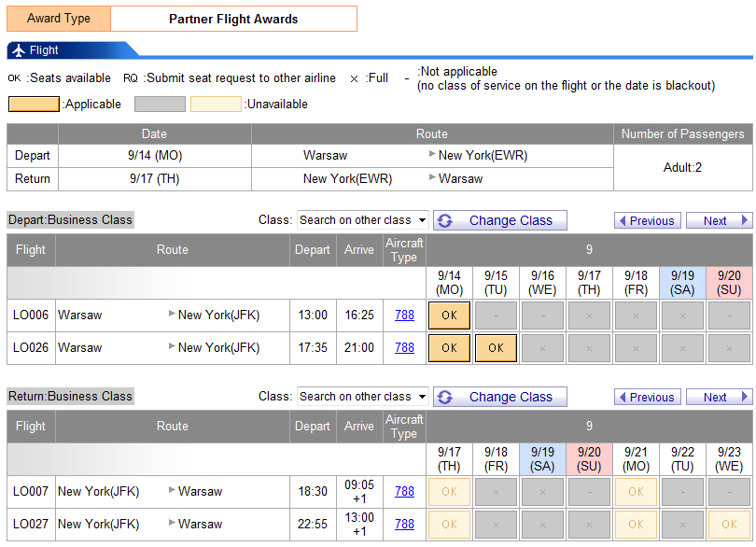This screenshot has width=756, height=547.
Task: Select OK seat for LO006 on 9/14
Action: (x=449, y=316)
